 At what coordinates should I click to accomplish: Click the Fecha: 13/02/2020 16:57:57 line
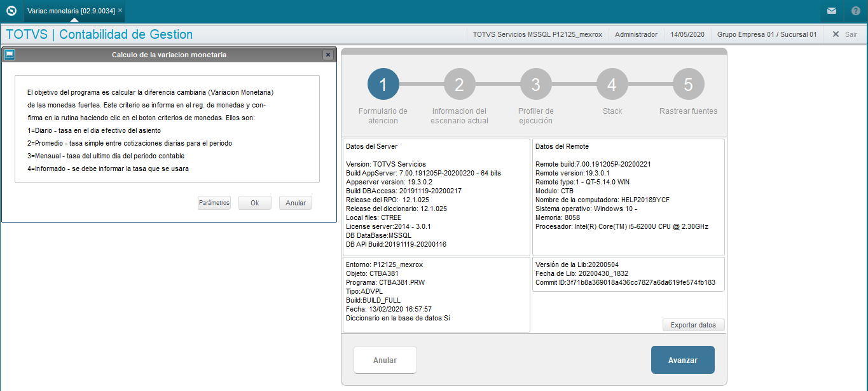(389, 309)
